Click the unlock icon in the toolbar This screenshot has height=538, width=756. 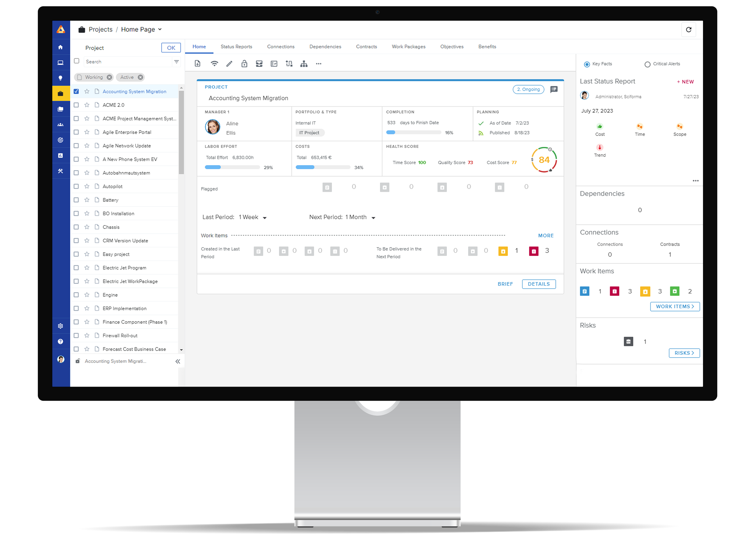click(244, 63)
